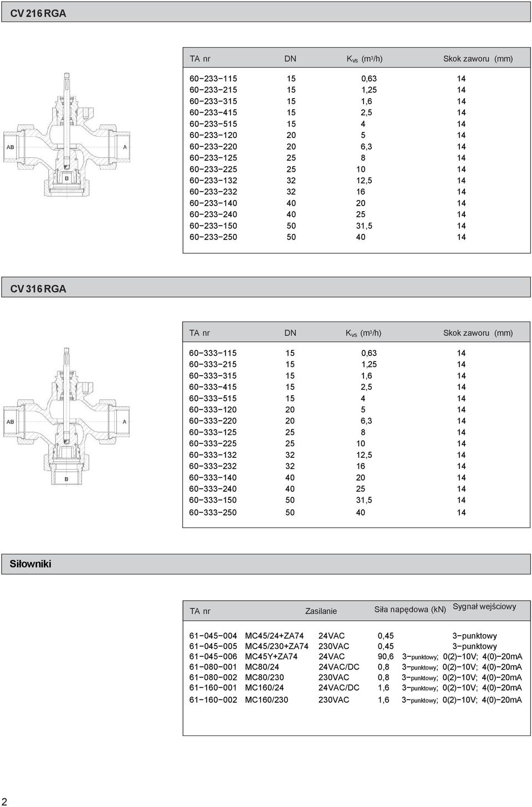Click part number 60-233-115
Image resolution: width=532 pixels, height=807 pixels.
[x=213, y=79]
